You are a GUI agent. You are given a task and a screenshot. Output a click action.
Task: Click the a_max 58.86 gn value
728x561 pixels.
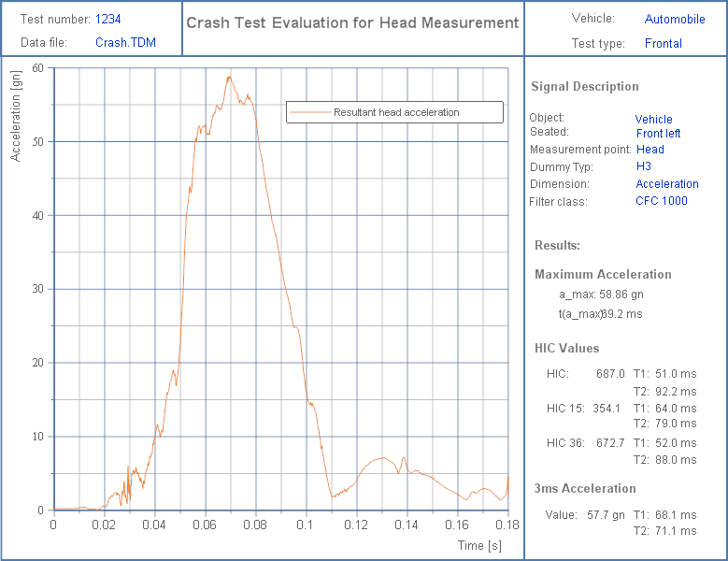pyautogui.click(x=621, y=295)
